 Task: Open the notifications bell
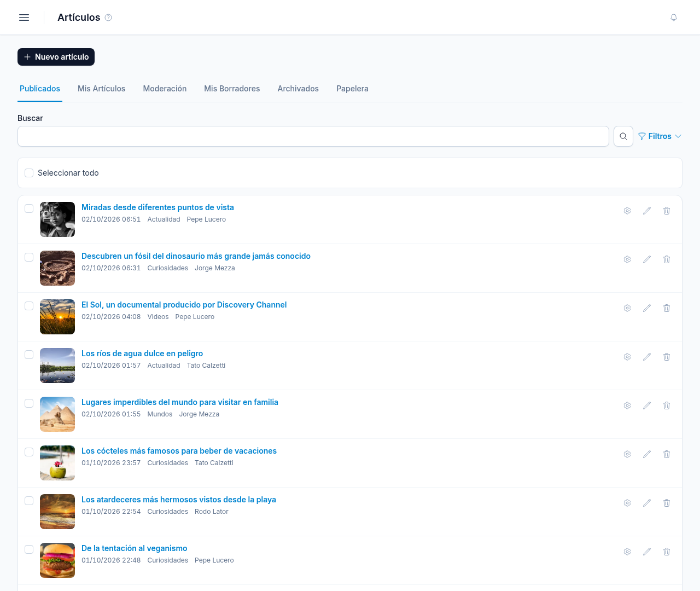coord(674,18)
